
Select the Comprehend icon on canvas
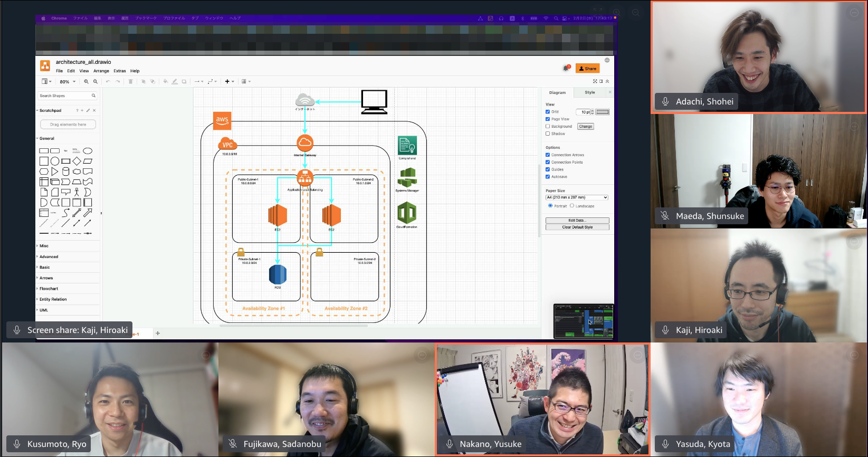click(x=407, y=146)
